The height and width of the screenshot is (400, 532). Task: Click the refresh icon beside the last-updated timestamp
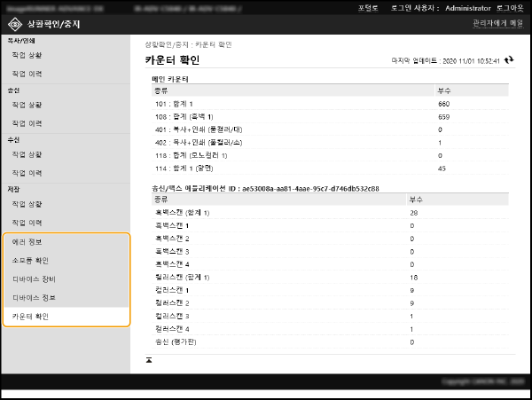pos(509,60)
